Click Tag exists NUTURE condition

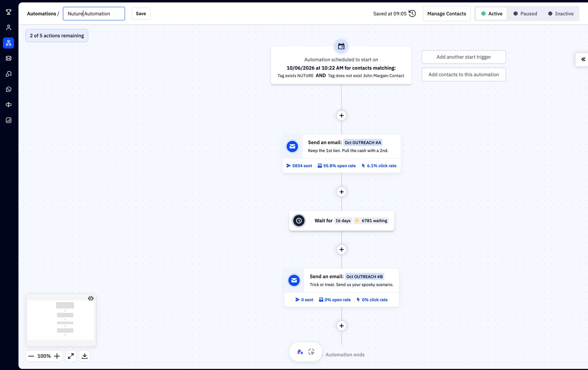point(295,76)
